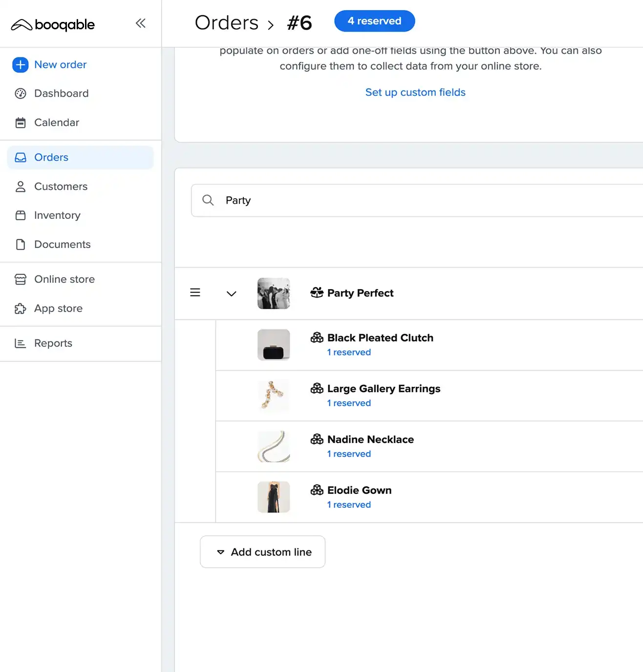Viewport: 643px width, 672px height.
Task: Click the Set up custom fields link
Action: [x=415, y=92]
